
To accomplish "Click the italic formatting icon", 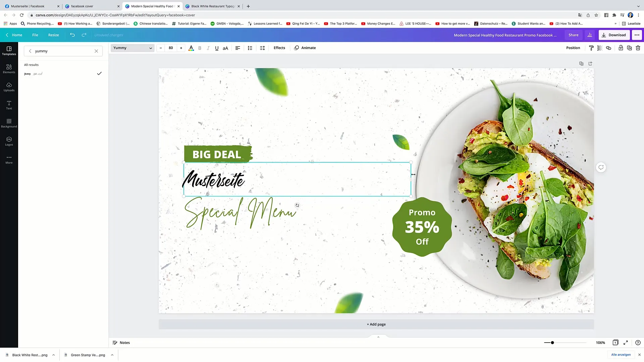I will point(208,48).
